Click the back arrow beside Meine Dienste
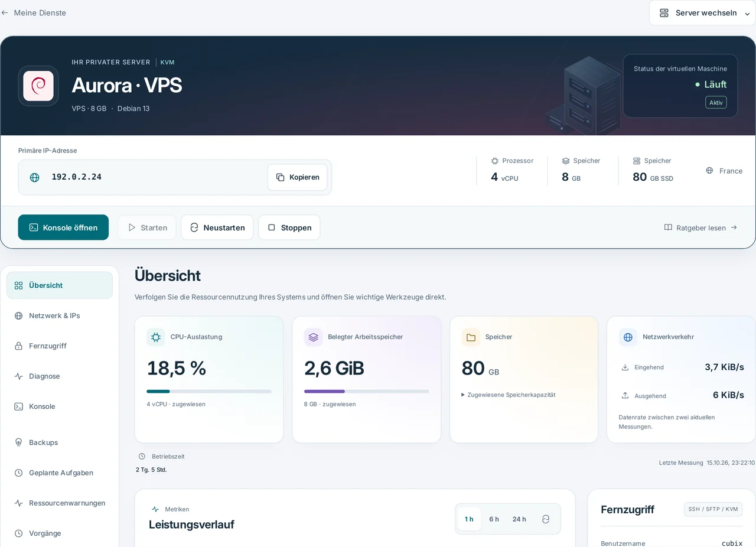The width and height of the screenshot is (756, 547). point(5,12)
